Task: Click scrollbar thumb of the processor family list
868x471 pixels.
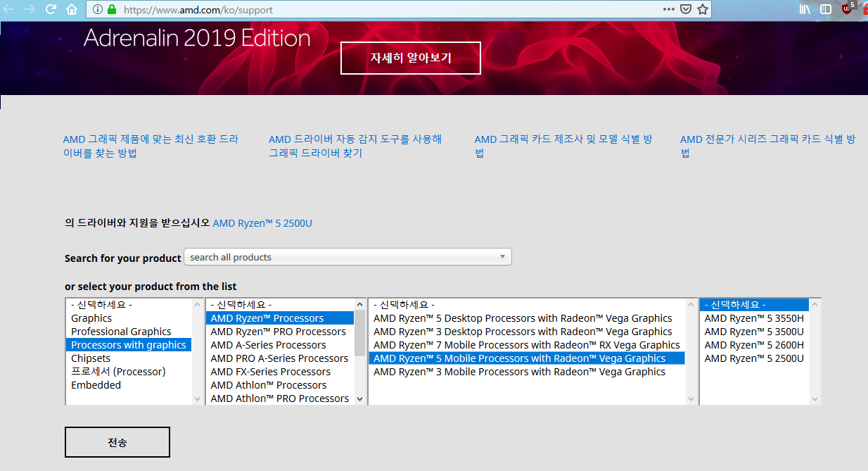Action: tap(360, 333)
